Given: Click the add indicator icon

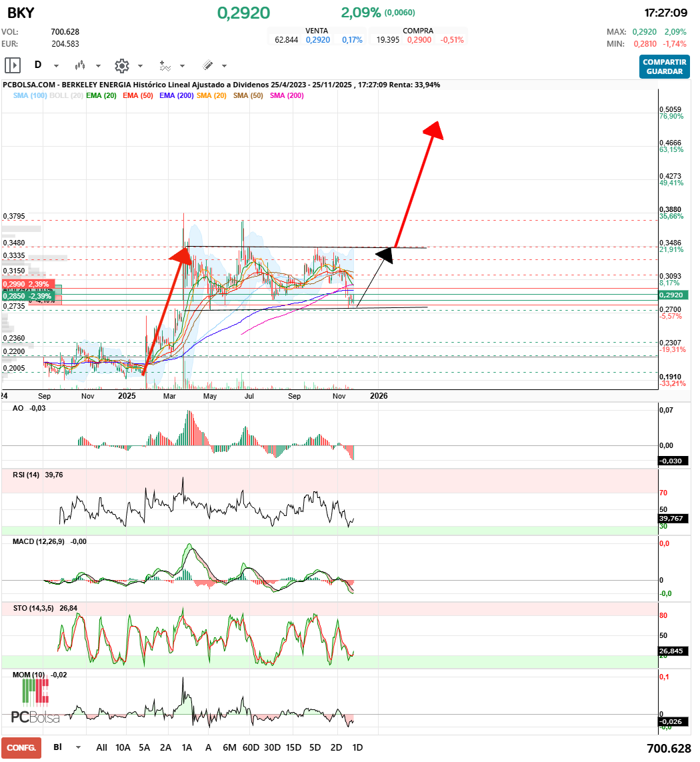Looking at the screenshot, I should click(x=165, y=65).
